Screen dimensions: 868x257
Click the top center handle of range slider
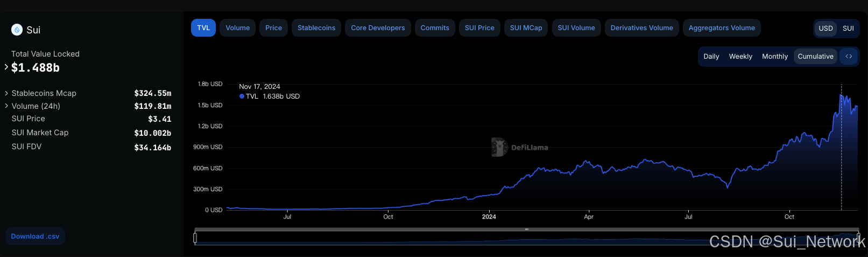coord(527,230)
